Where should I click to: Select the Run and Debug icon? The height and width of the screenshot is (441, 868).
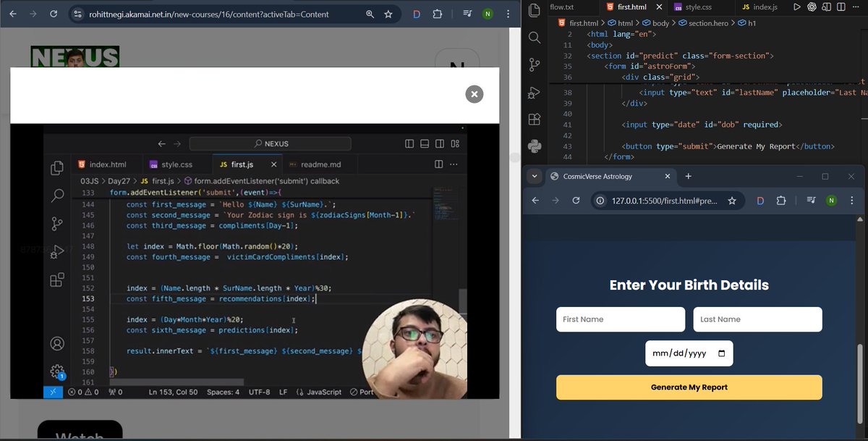tap(534, 93)
